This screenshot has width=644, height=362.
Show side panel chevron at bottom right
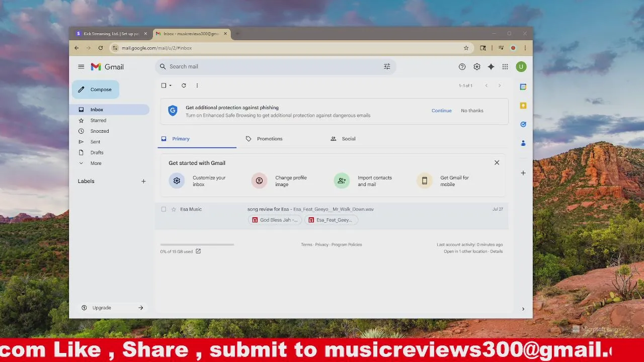tap(523, 309)
